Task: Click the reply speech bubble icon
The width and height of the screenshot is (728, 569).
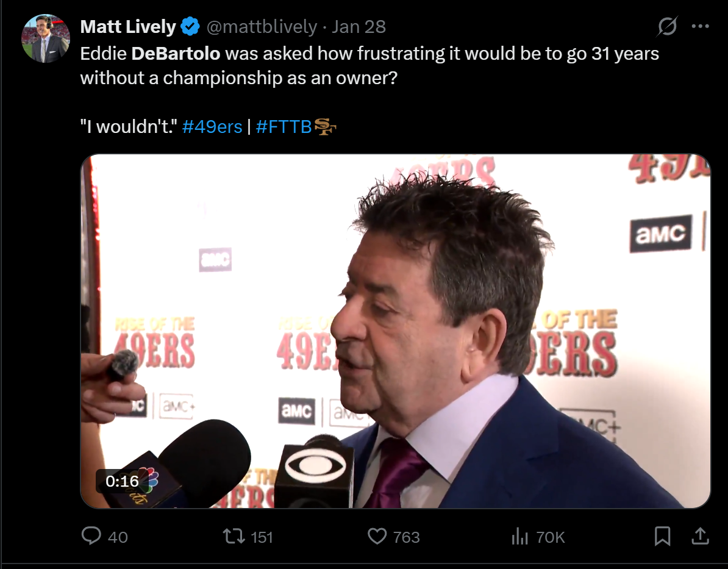Action: pos(91,535)
